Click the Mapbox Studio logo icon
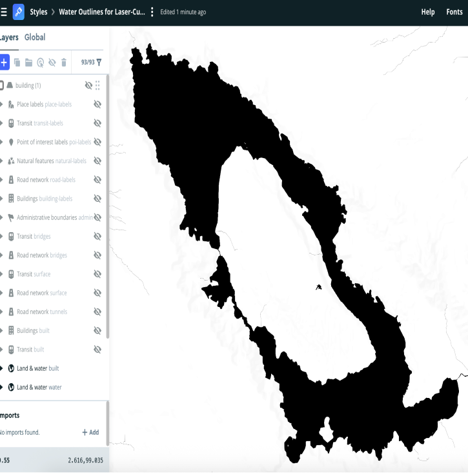This screenshot has width=468, height=476. 19,12
